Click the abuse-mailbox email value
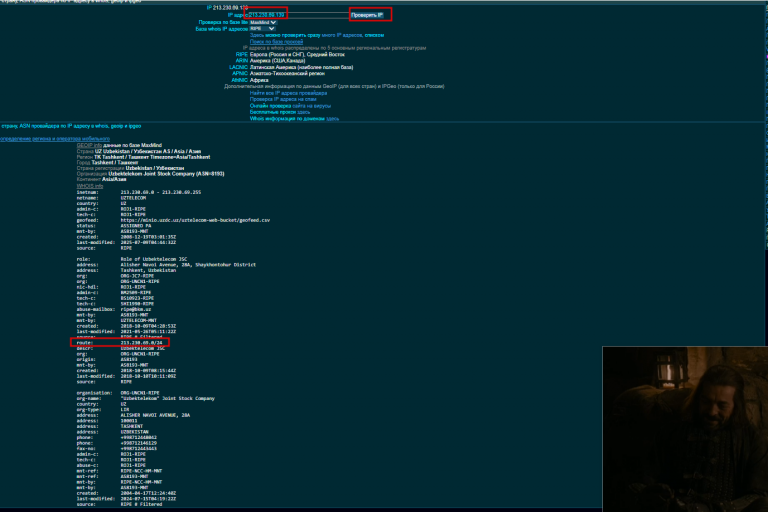 [136, 310]
